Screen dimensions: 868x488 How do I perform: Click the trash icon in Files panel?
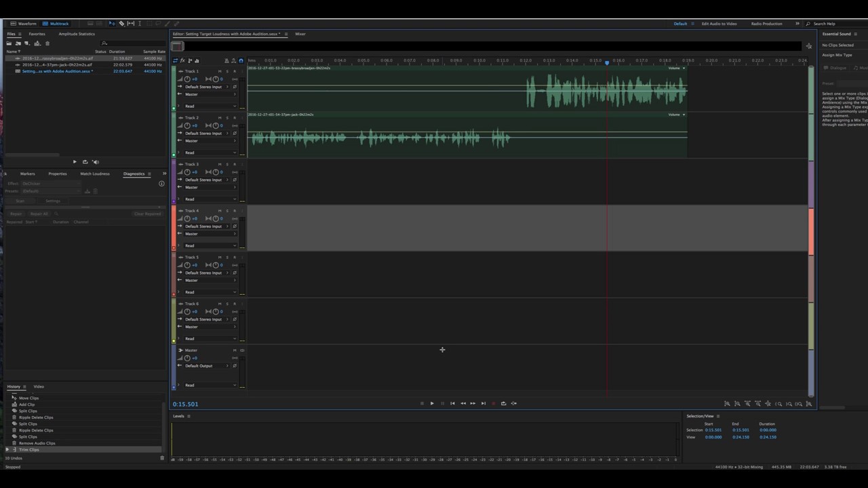(47, 43)
